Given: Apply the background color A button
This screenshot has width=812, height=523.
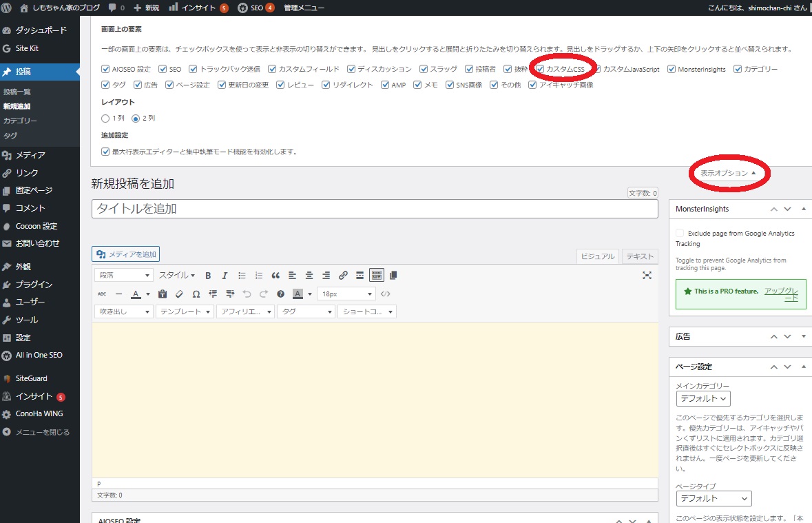Looking at the screenshot, I should [298, 294].
